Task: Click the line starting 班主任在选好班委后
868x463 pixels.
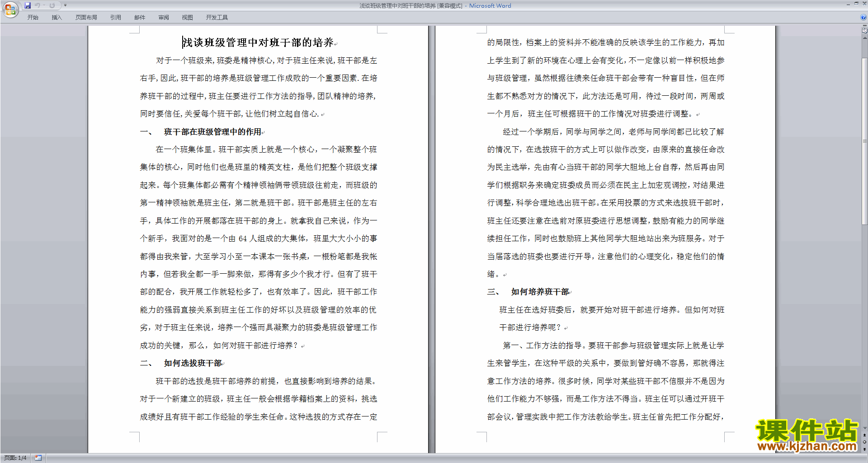Action: coord(612,310)
